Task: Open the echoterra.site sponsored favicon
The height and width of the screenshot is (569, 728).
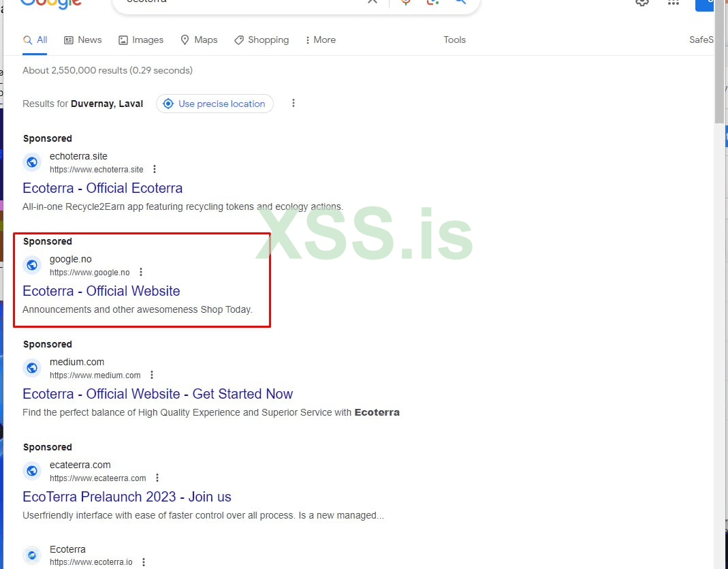Action: pyautogui.click(x=32, y=162)
